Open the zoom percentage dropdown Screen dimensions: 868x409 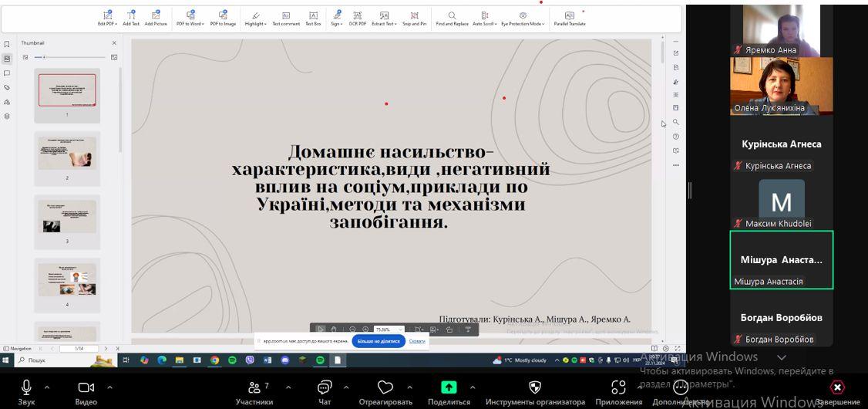(x=399, y=330)
